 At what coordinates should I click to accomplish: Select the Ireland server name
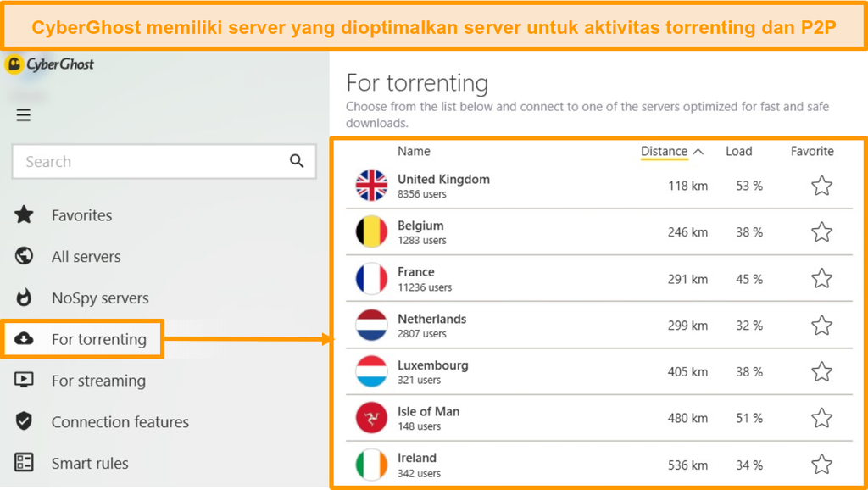click(x=417, y=459)
